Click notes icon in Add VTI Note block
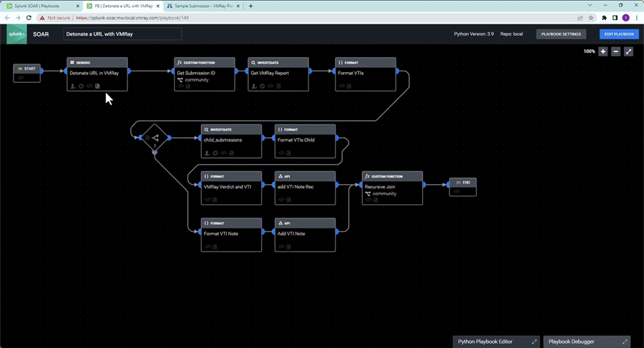This screenshot has height=348, width=644. pyautogui.click(x=289, y=247)
